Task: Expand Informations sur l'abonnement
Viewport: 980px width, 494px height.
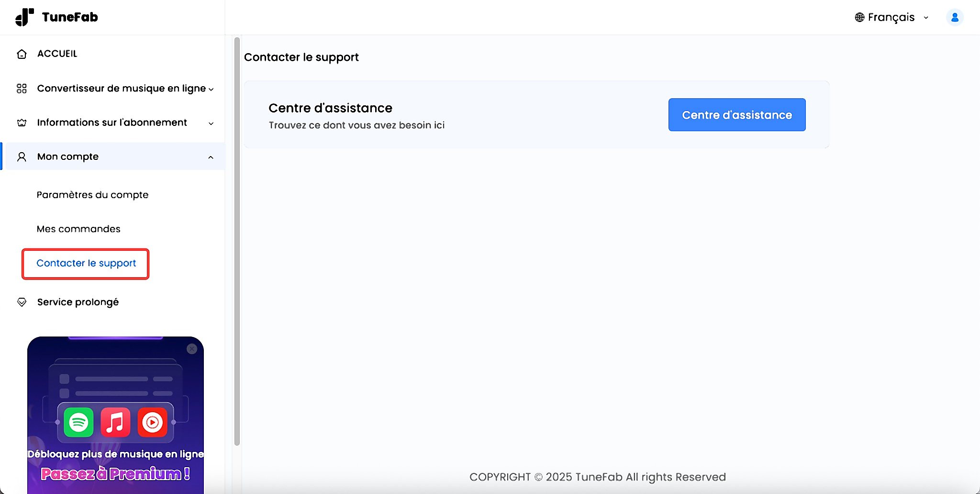Action: (x=211, y=123)
